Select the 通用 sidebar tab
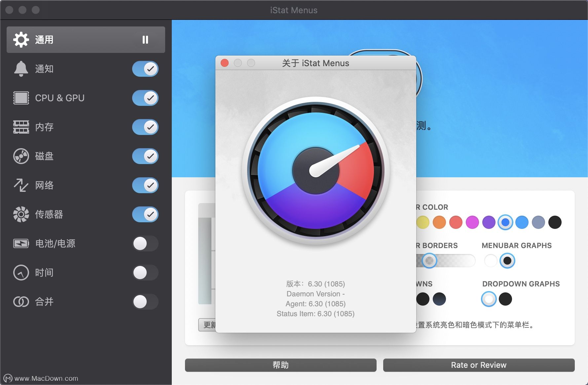 (x=86, y=40)
